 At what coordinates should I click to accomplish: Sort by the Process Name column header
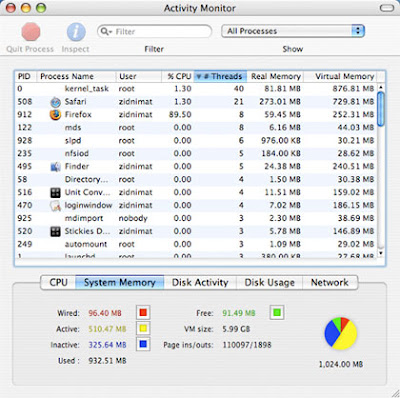(76, 76)
